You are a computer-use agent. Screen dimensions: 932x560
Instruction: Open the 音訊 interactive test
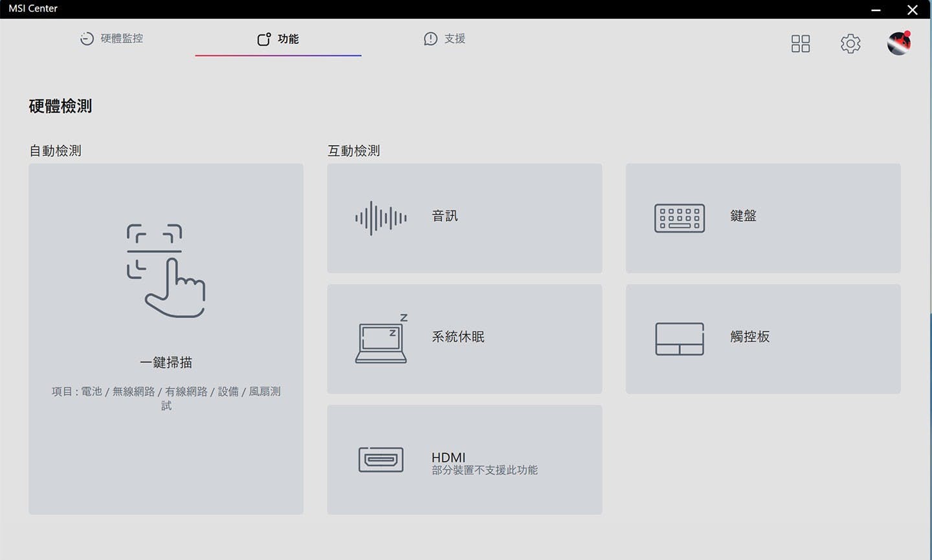(x=445, y=216)
